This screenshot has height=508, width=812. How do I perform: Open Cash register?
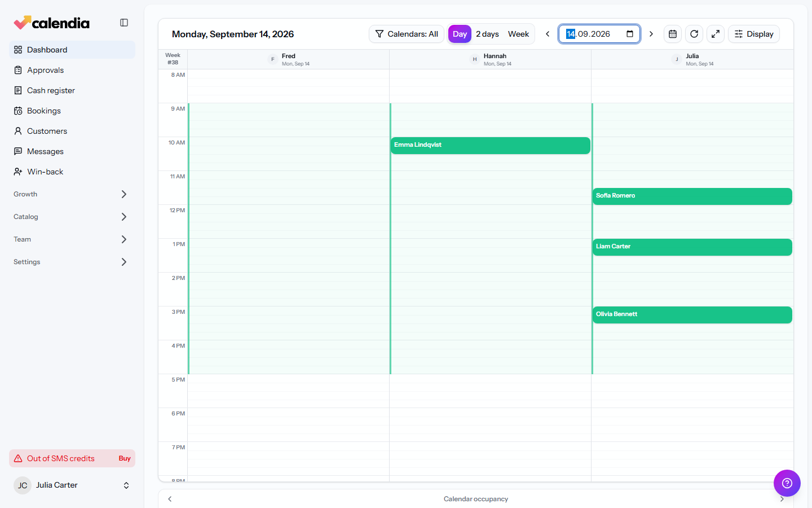72,90
